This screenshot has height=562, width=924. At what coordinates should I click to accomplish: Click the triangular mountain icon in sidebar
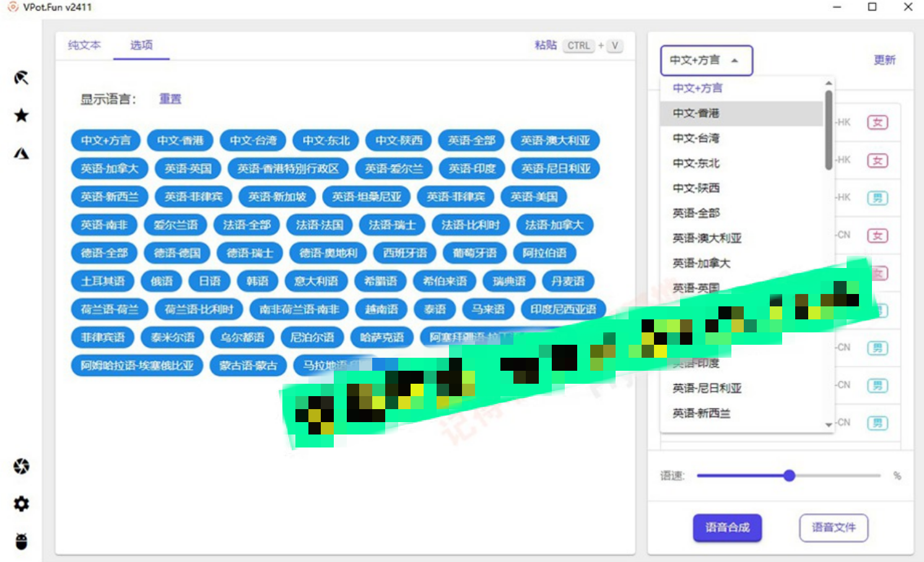coord(22,153)
